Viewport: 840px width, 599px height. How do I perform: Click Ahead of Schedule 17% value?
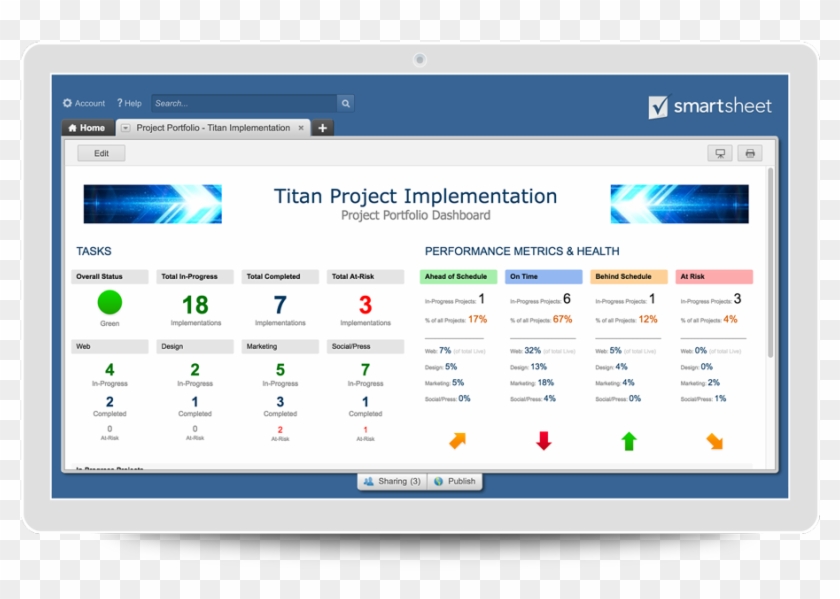[477, 319]
